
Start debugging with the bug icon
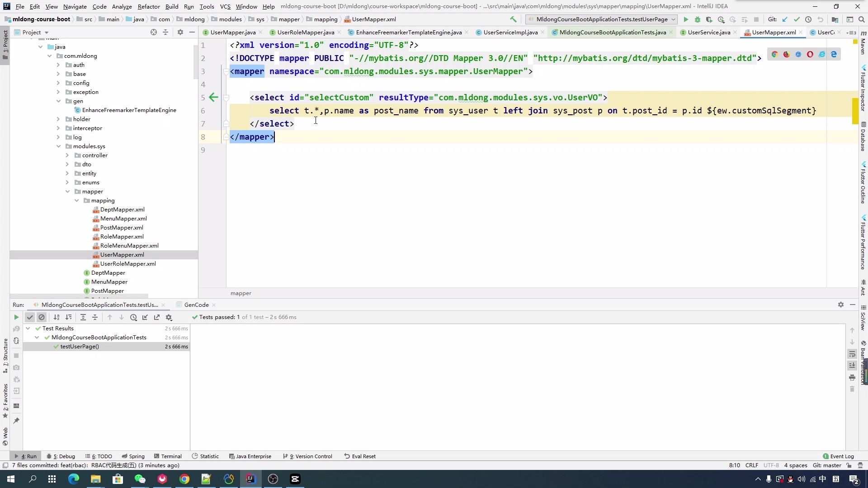[x=697, y=19]
